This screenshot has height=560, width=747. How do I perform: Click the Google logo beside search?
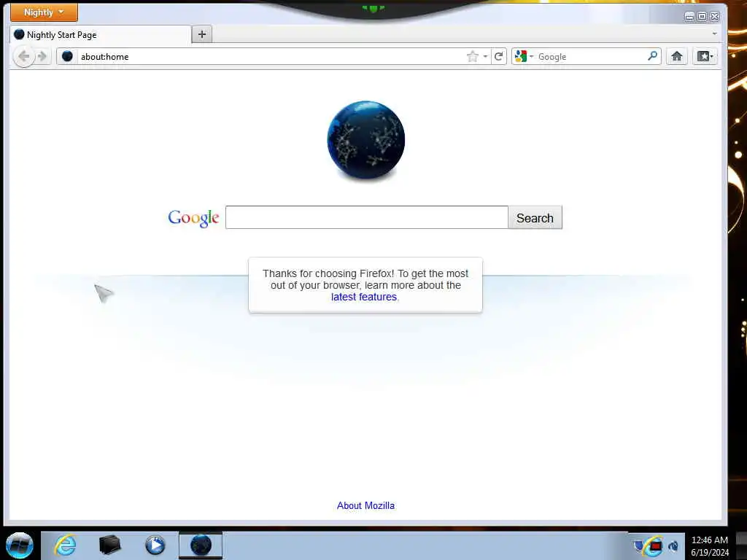pyautogui.click(x=193, y=218)
